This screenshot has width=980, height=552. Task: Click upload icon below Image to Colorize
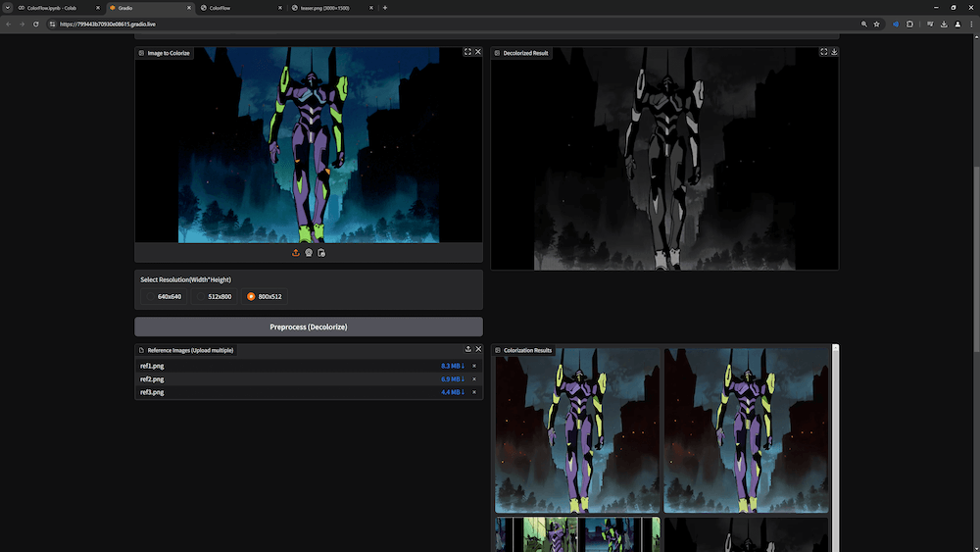tap(295, 253)
